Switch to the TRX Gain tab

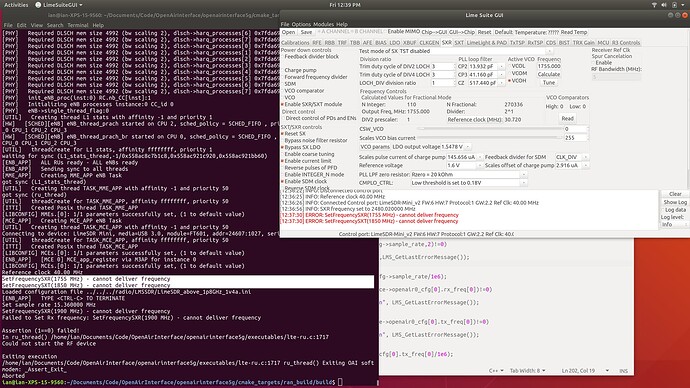[x=584, y=43]
